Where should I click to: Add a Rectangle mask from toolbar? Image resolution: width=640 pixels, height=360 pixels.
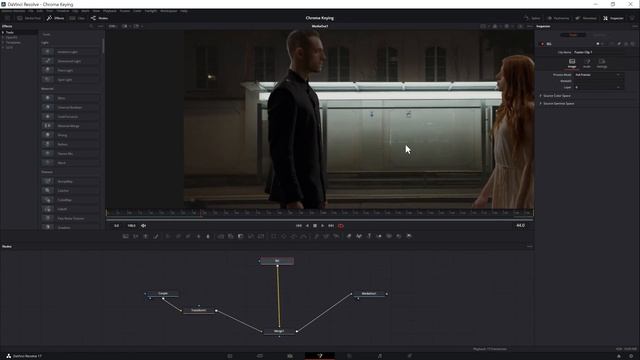tap(273, 236)
